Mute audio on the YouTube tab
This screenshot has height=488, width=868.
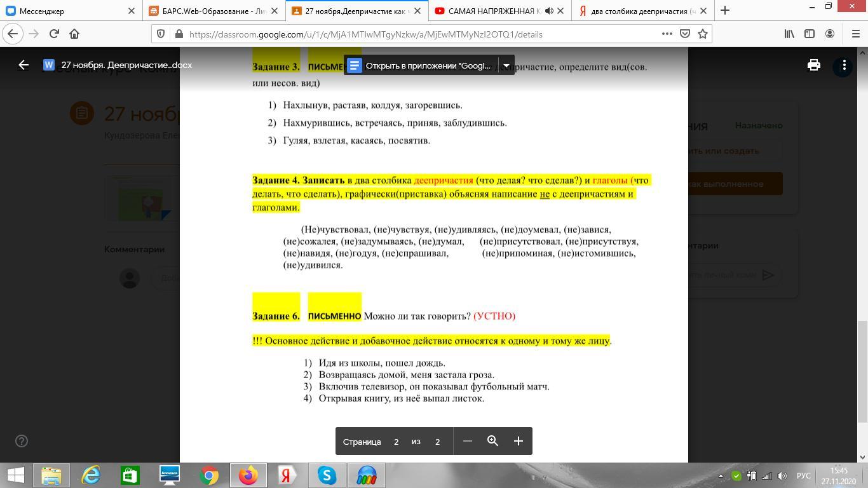[x=549, y=11]
